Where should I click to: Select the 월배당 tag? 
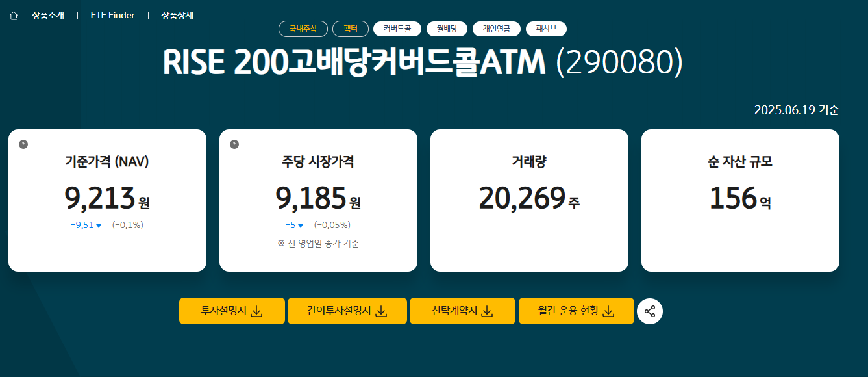[x=447, y=29]
